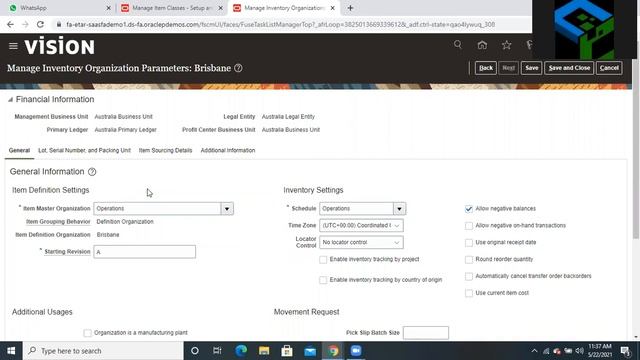Check Round reorder quantity
Viewport: 640px width, 360px height.
(469, 260)
